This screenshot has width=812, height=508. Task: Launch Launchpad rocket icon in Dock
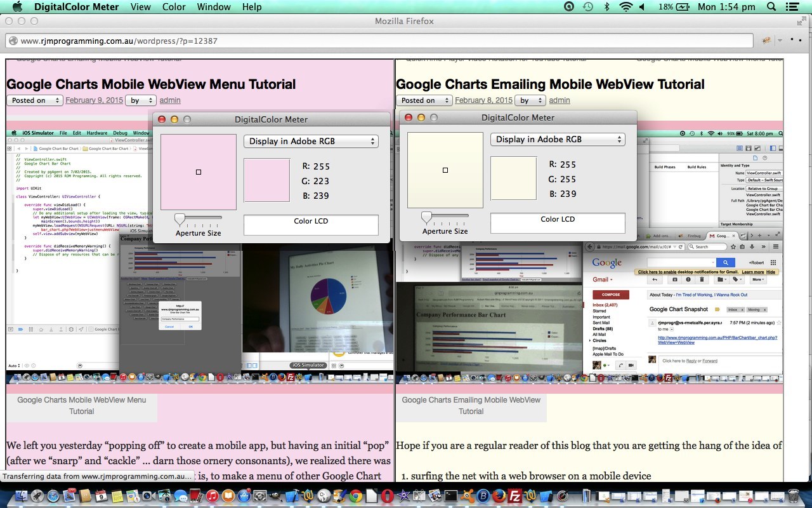coord(37,495)
